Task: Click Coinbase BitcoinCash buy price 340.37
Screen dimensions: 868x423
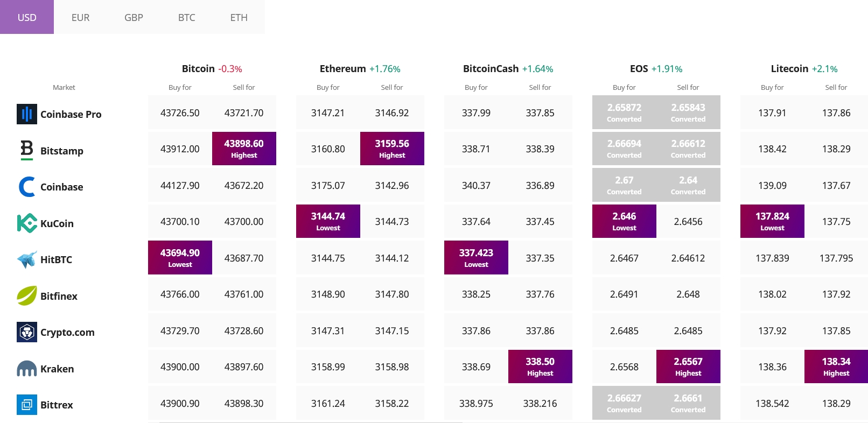Action: point(476,186)
